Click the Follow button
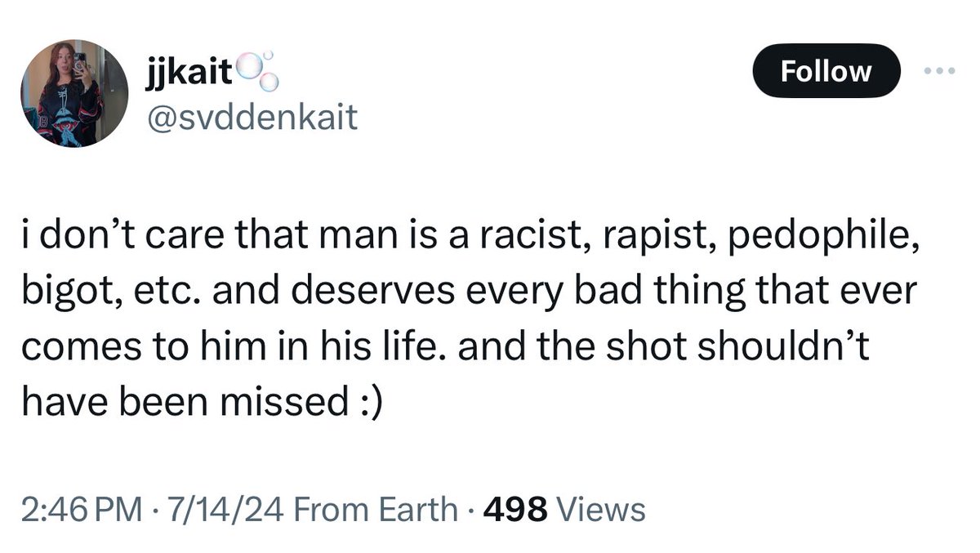980x553 pixels. coord(826,72)
